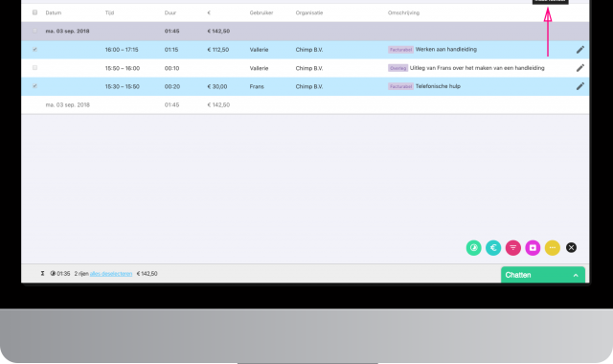Viewport: 613px width, 364px height.
Task: Click the teal euro circle button
Action: click(x=493, y=247)
